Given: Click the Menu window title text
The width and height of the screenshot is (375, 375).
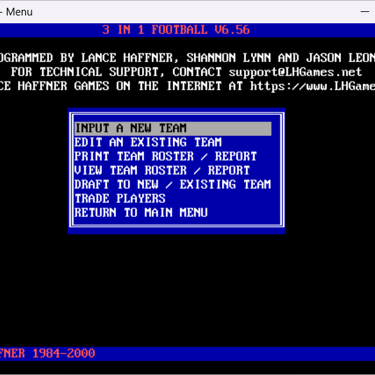Looking at the screenshot, I should coord(19,12).
